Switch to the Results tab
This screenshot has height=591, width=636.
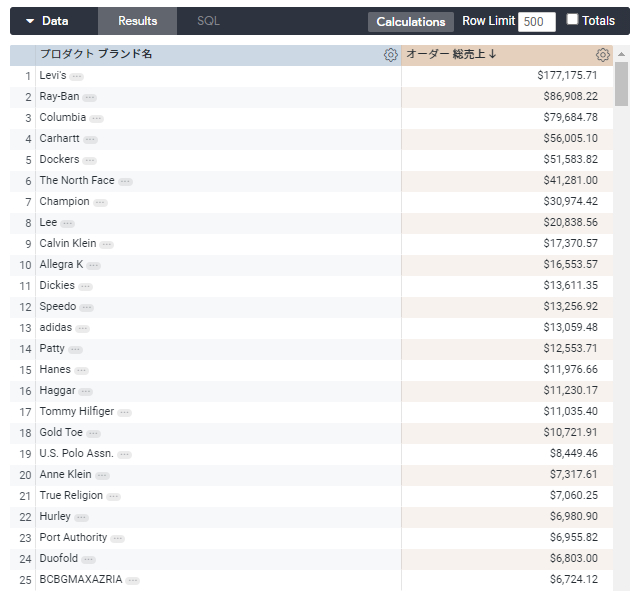coord(138,21)
